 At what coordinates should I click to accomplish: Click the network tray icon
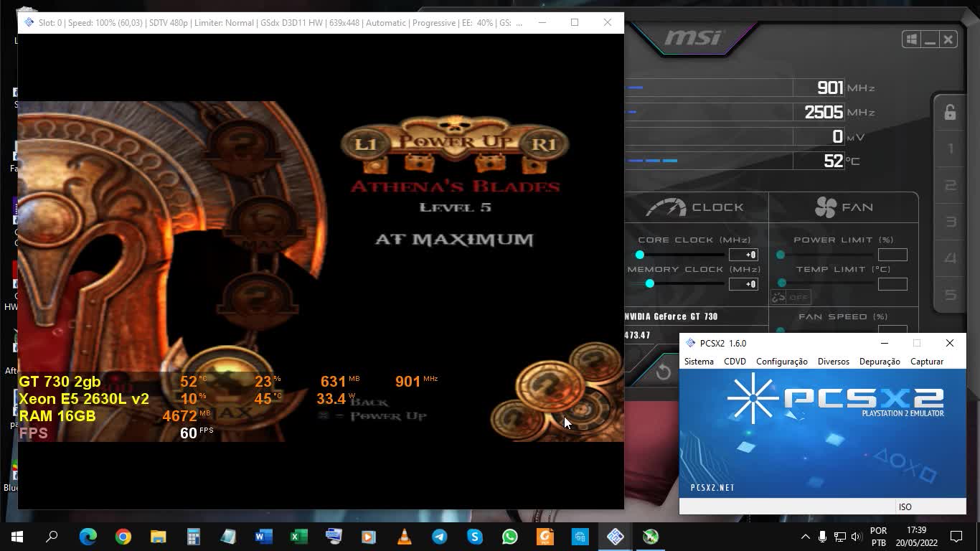click(x=839, y=537)
